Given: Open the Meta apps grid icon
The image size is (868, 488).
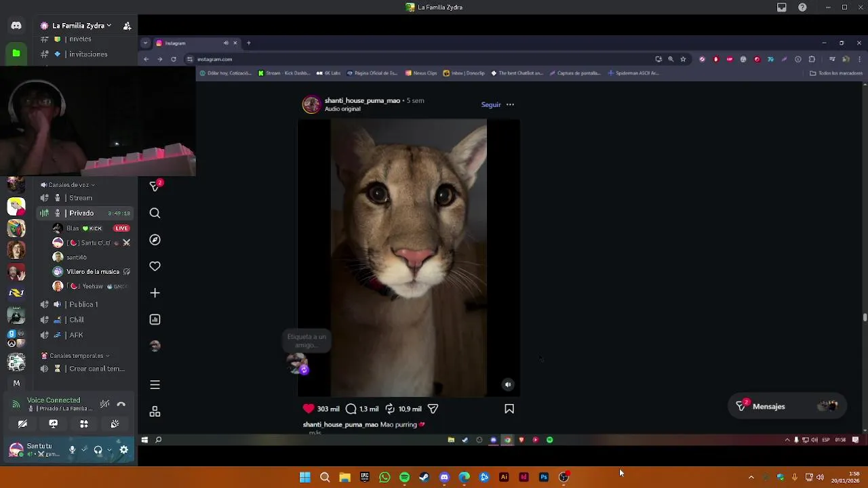Looking at the screenshot, I should 155,412.
